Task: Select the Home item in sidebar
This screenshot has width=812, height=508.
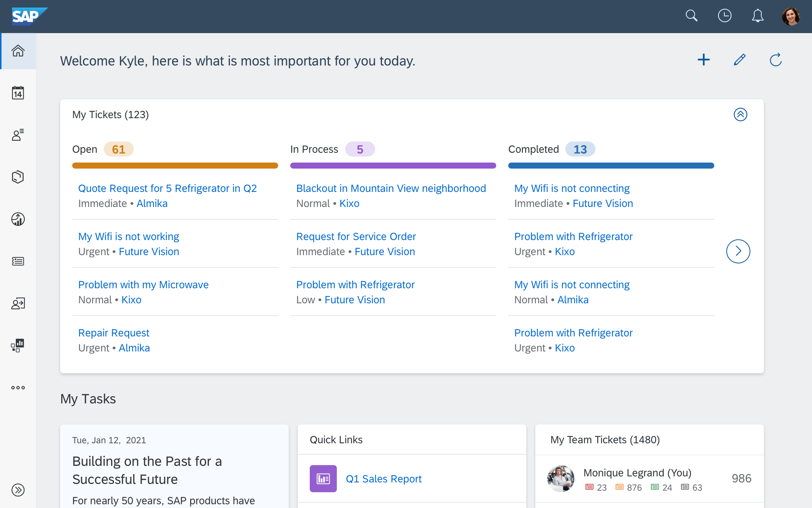Action: (x=18, y=51)
